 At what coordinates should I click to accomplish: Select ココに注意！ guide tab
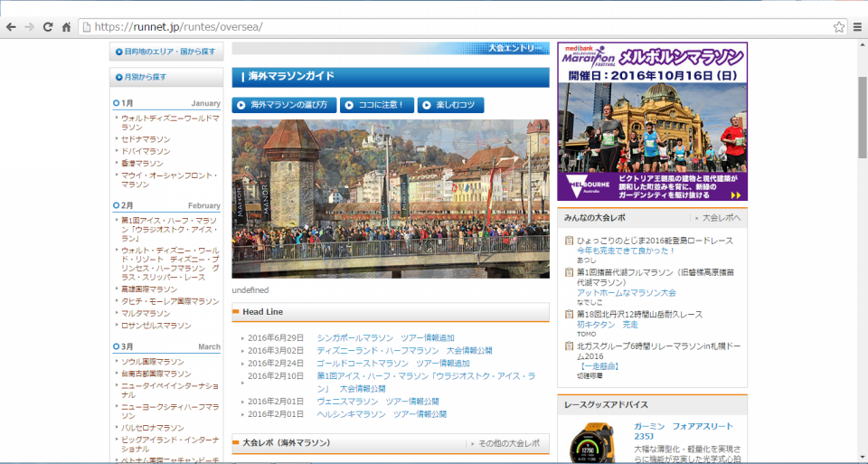pos(377,105)
